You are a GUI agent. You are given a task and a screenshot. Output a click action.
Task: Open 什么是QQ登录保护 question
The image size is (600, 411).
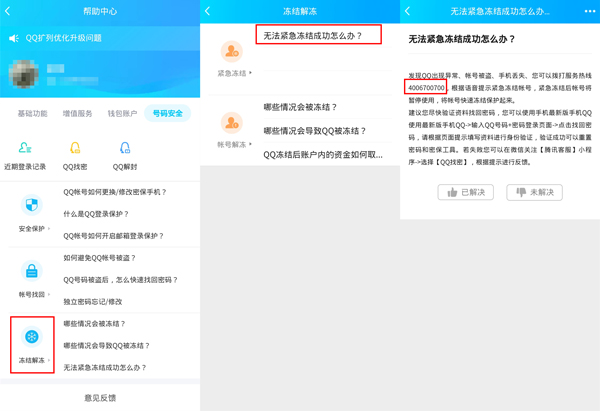coord(96,214)
